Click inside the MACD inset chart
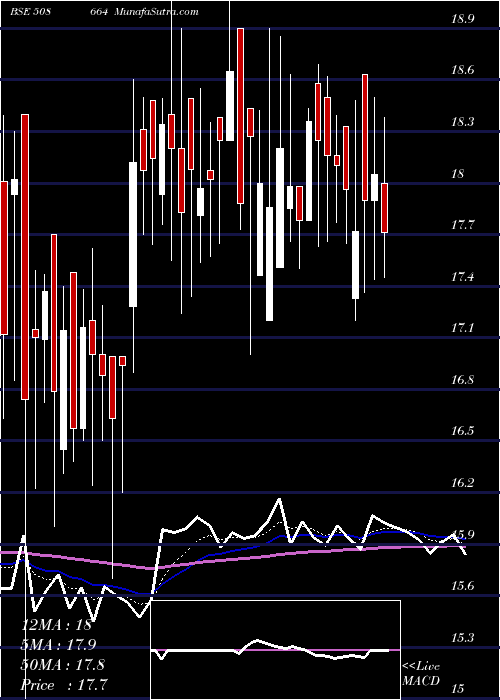Image resolution: width=500 pixels, height=700 pixels. click(276, 650)
